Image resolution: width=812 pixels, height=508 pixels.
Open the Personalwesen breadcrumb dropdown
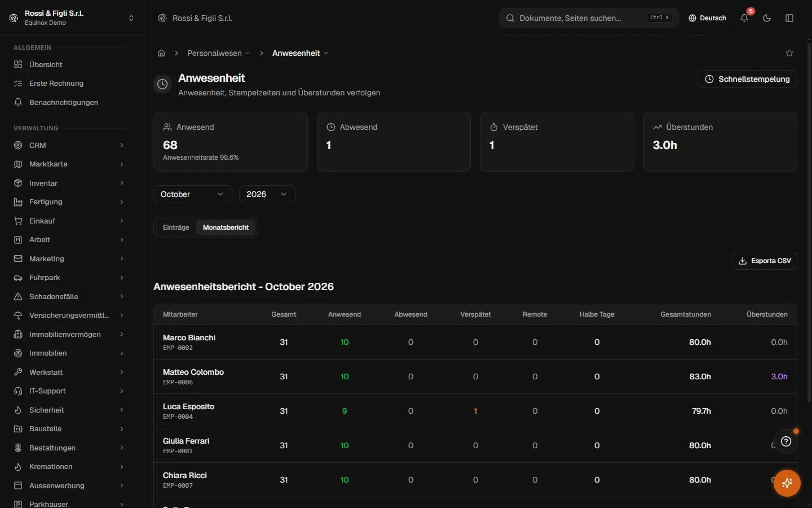(x=218, y=53)
